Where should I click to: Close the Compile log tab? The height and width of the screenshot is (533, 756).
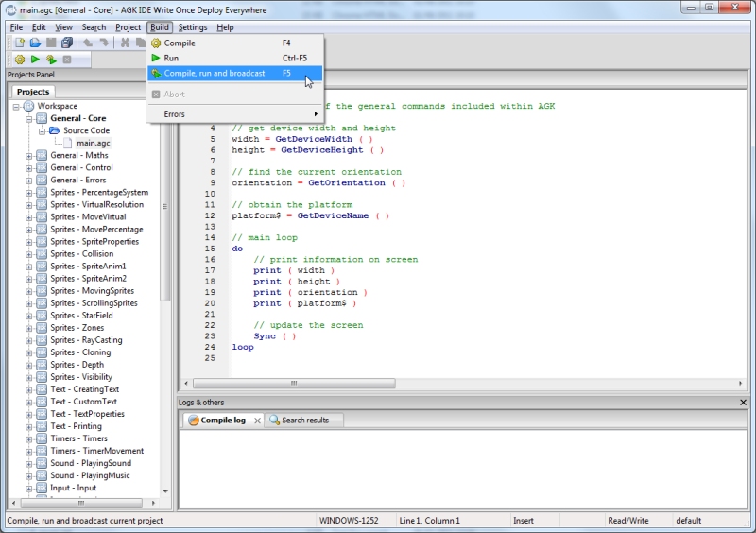257,421
